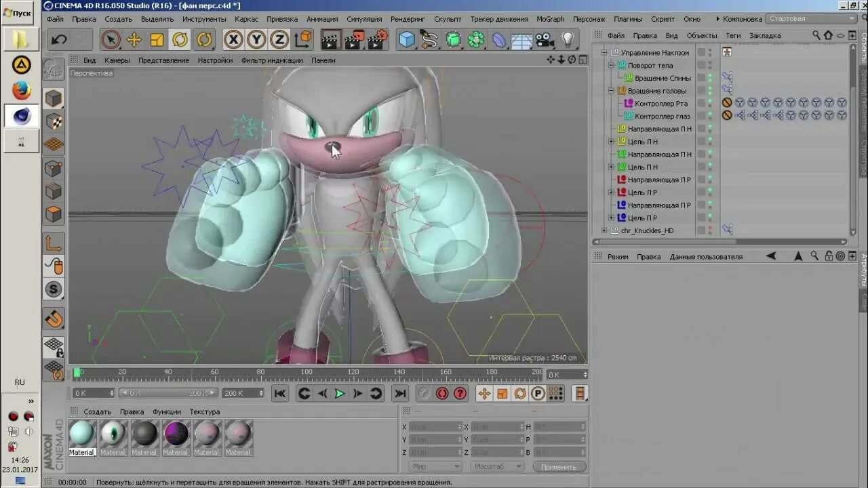Open the spline pen tool

[x=430, y=40]
